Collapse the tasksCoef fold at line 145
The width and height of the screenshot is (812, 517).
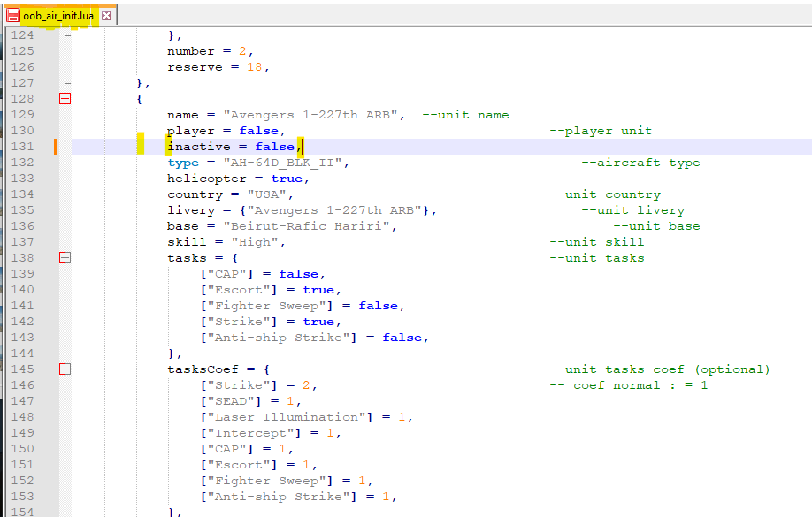click(x=65, y=369)
